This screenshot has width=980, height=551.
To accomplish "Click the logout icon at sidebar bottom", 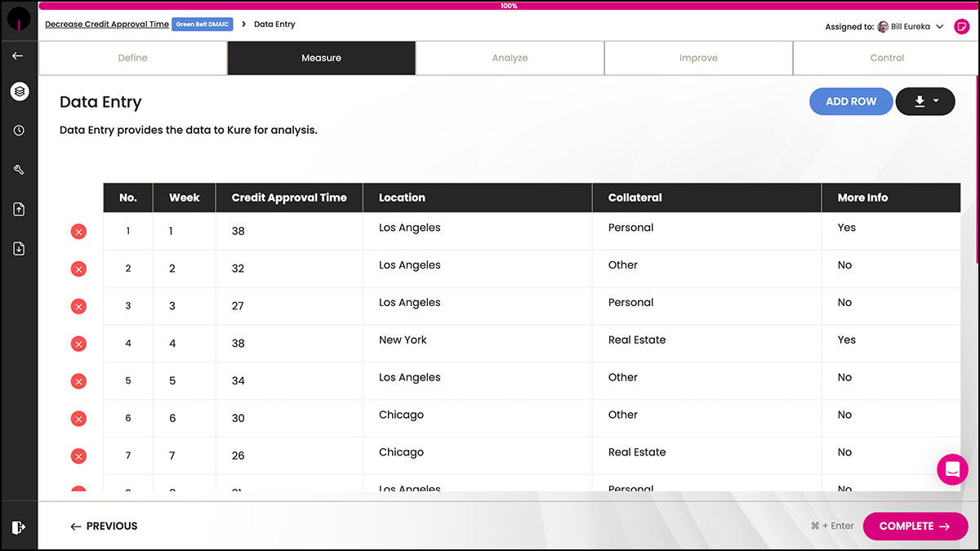I will click(19, 527).
